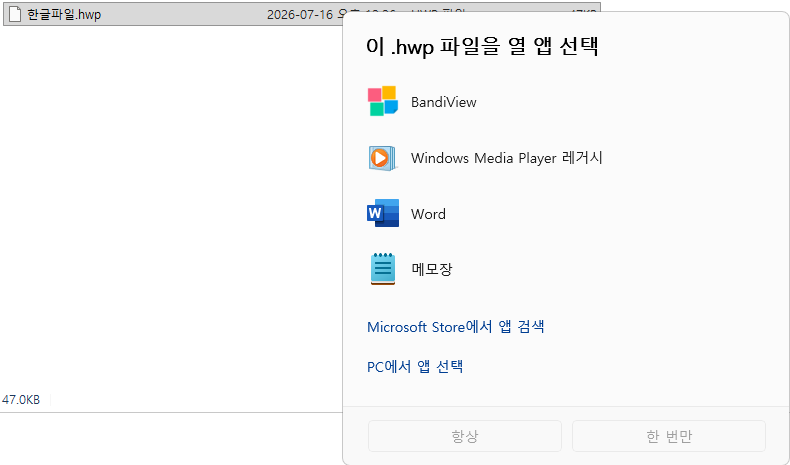Select the Windows Media Player 레거시 label
790x465 pixels.
click(x=506, y=158)
